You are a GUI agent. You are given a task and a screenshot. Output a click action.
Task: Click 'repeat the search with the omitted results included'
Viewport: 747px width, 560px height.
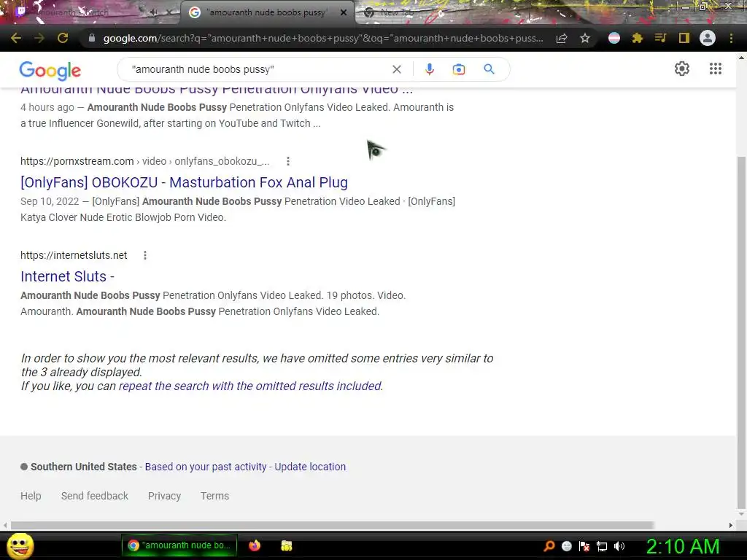pos(250,386)
